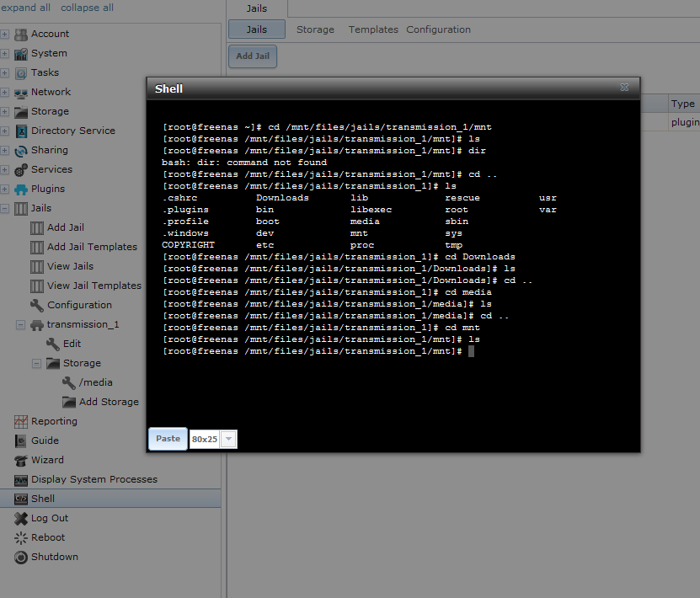This screenshot has width=700, height=598.
Task: Click the Shell dialog title bar
Action: click(393, 88)
